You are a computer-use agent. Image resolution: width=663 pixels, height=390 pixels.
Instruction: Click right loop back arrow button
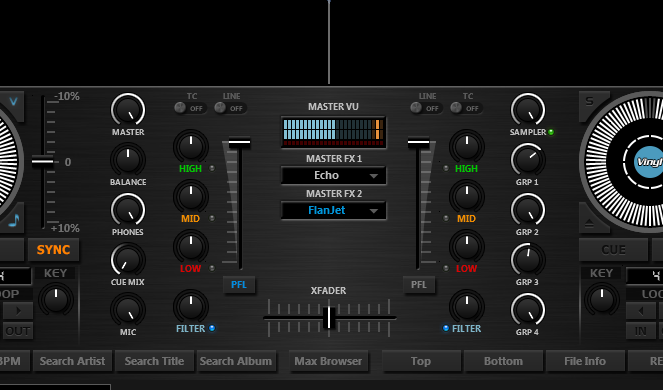(641, 311)
